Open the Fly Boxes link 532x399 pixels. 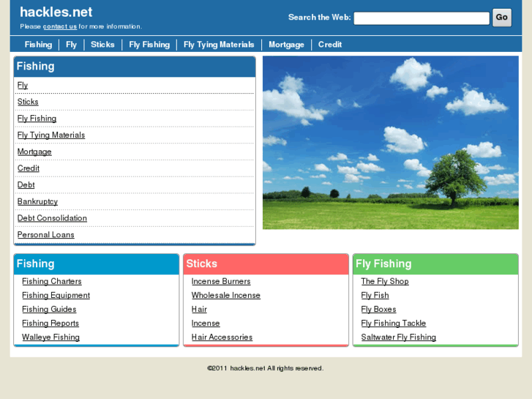tap(378, 310)
